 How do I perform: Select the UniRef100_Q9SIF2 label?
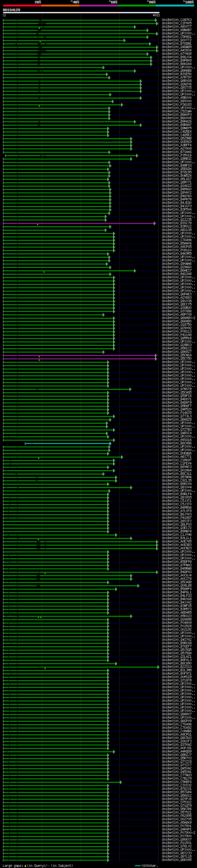pyautogui.click(x=177, y=521)
